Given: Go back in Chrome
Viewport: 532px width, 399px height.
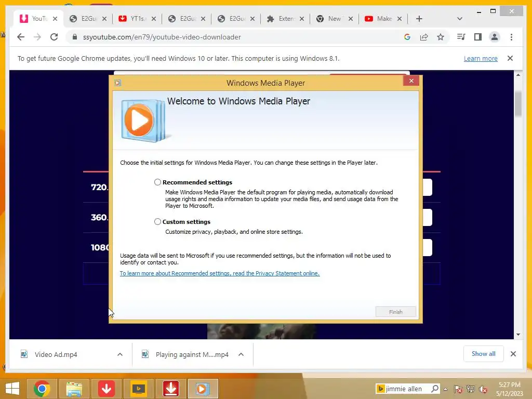Looking at the screenshot, I should 21,37.
